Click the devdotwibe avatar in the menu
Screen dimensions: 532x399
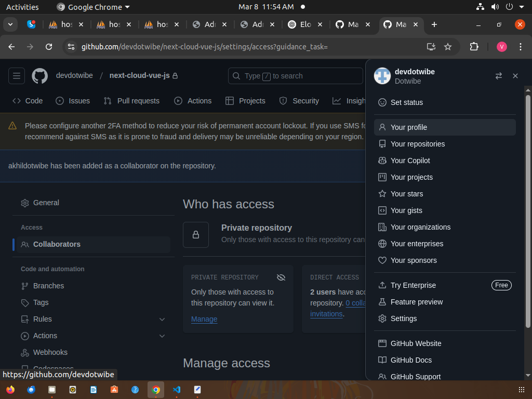[382, 76]
